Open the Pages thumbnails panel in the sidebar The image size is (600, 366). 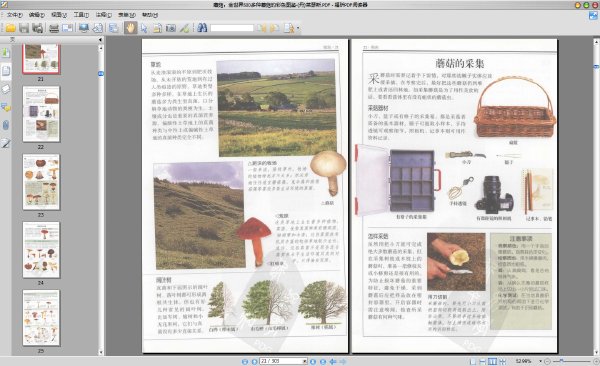pyautogui.click(x=6, y=71)
